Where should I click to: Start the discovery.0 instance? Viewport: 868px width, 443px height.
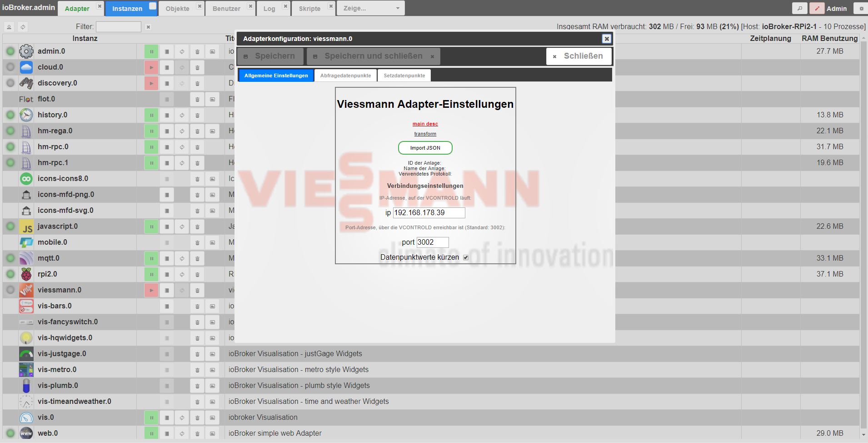[151, 83]
